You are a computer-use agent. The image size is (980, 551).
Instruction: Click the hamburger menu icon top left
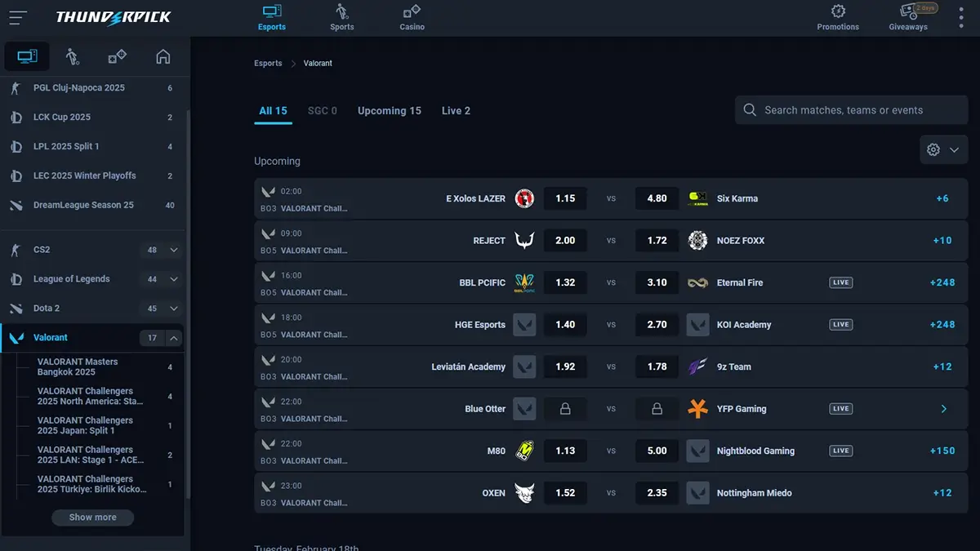tap(18, 17)
